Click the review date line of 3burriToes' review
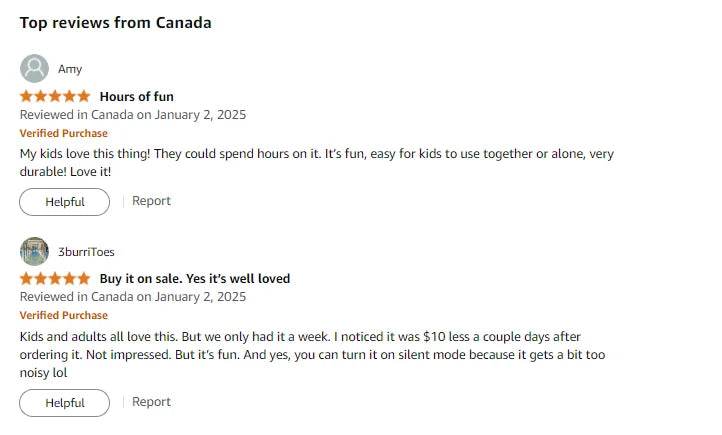This screenshot has height=435, width=722. (x=133, y=297)
